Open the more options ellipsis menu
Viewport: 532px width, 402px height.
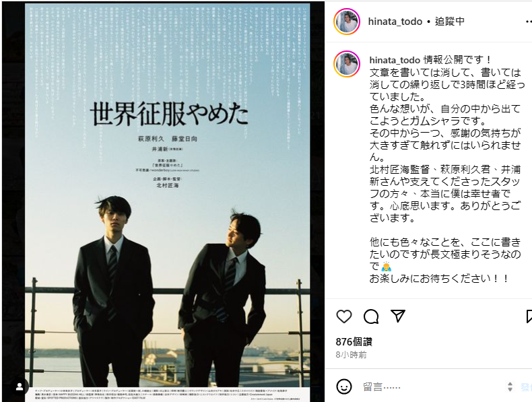point(528,22)
